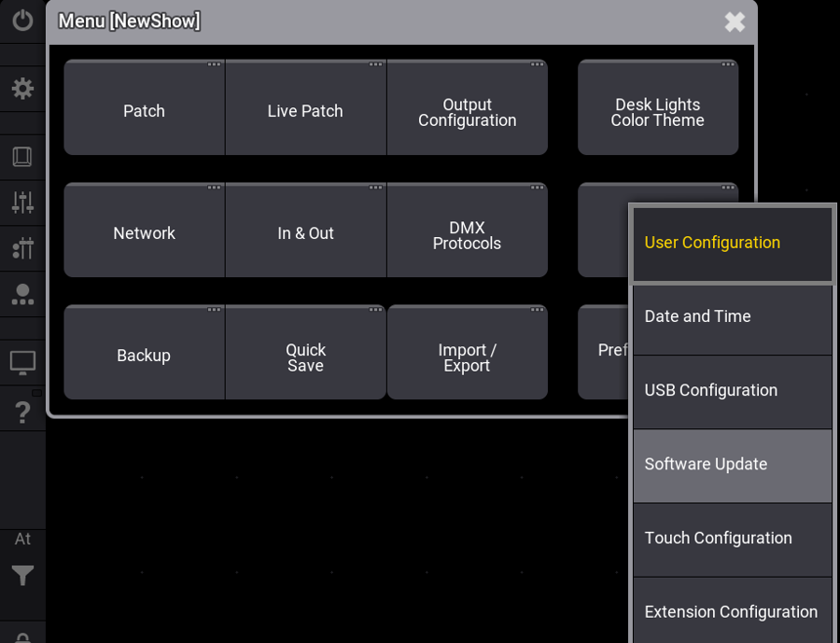Click the monitor display icon in sidebar
This screenshot has width=840, height=643.
pos(22,362)
